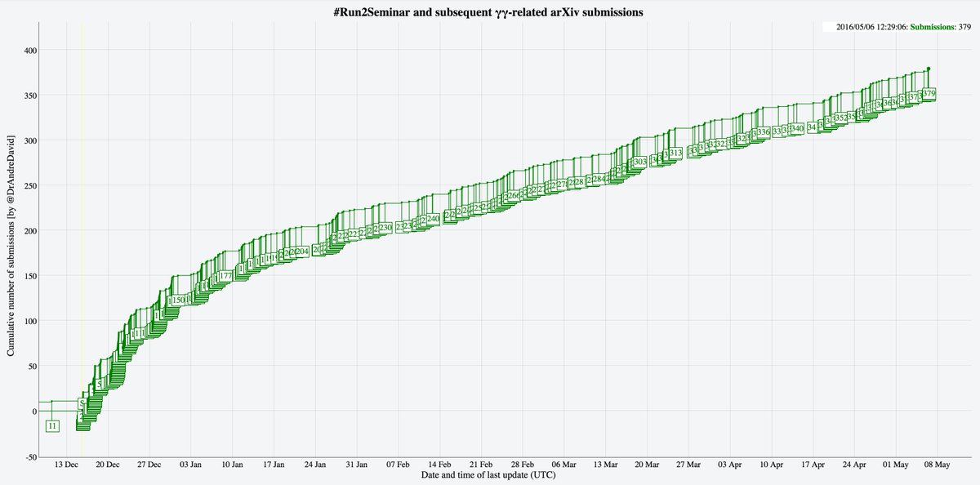Screen dimensions: 980x485
Task: Click the '14 Feb' x-axis tick label
Action: [x=440, y=465]
